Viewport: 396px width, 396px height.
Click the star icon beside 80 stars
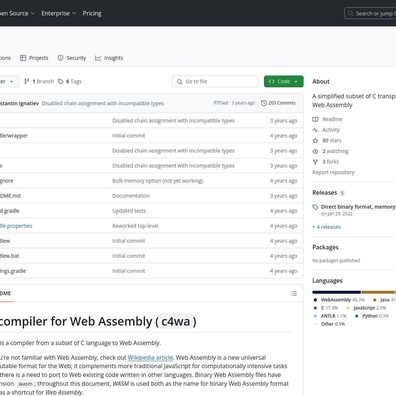pyautogui.click(x=315, y=140)
